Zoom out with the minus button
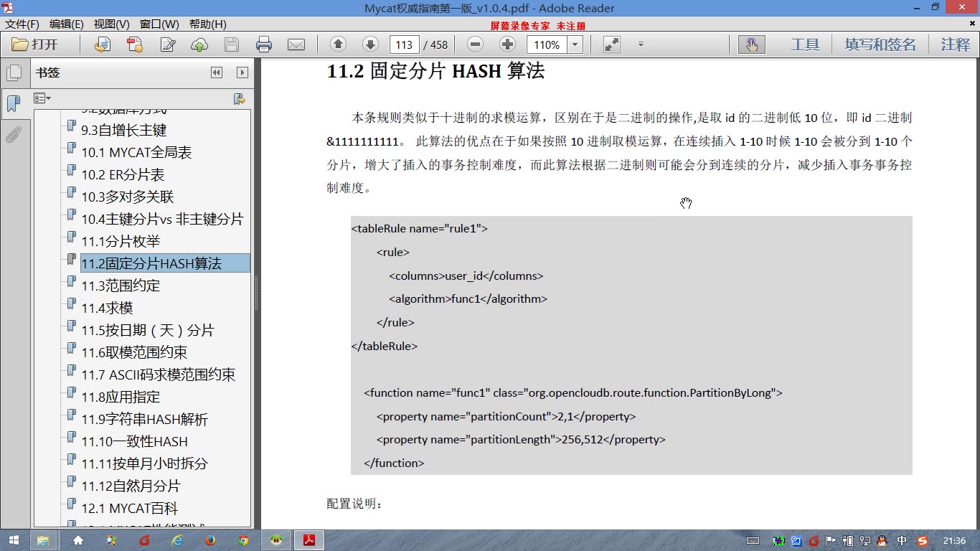This screenshot has height=551, width=980. (x=475, y=44)
